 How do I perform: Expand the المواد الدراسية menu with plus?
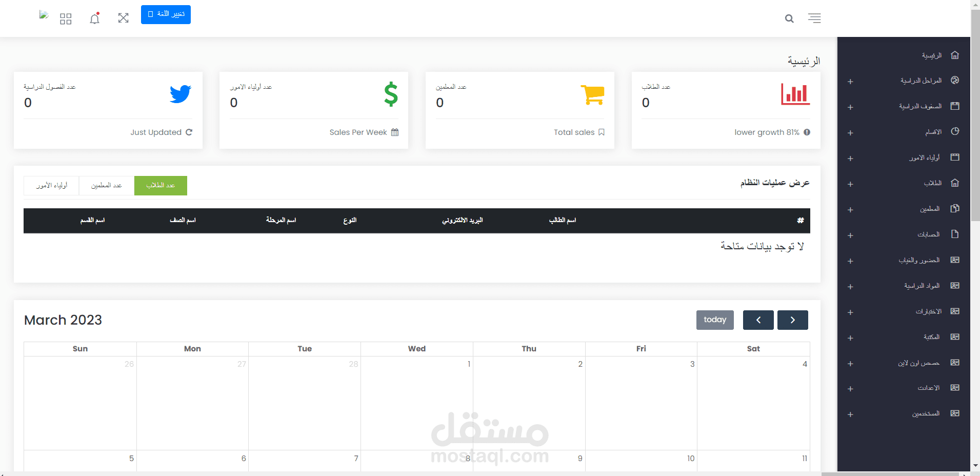click(850, 287)
